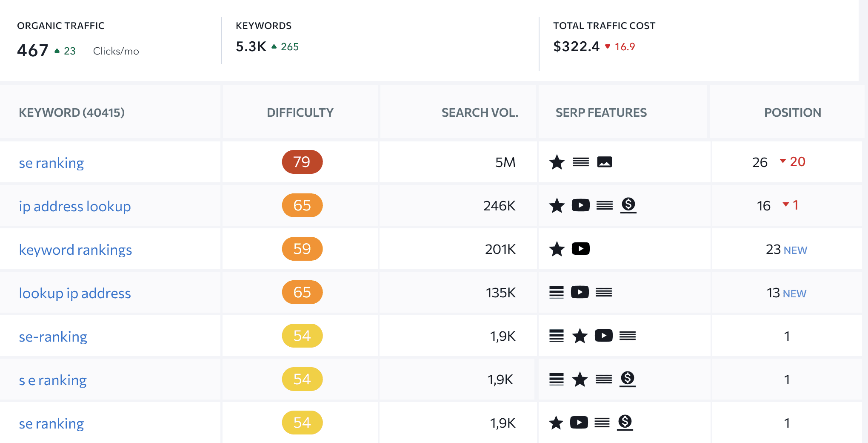Click the star icon in the 'keyword rankings' row

557,249
